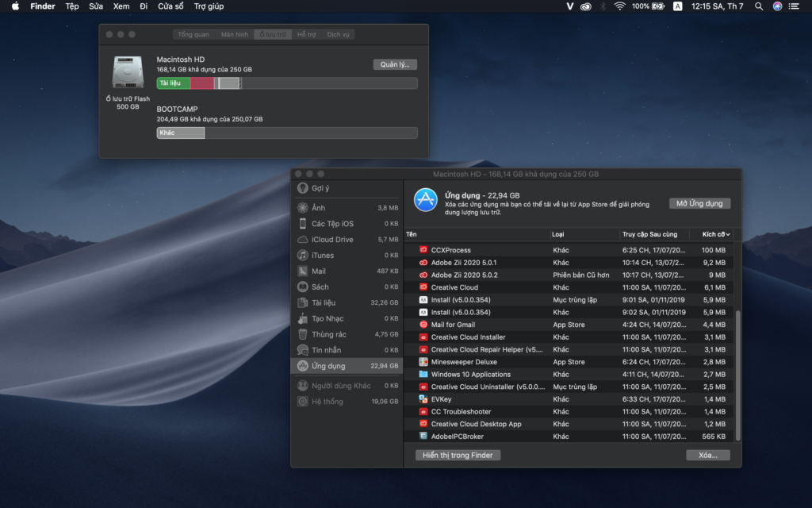The height and width of the screenshot is (508, 812).
Task: Select Adobe Zii 2020 5.0.2 row
Action: pyautogui.click(x=569, y=275)
